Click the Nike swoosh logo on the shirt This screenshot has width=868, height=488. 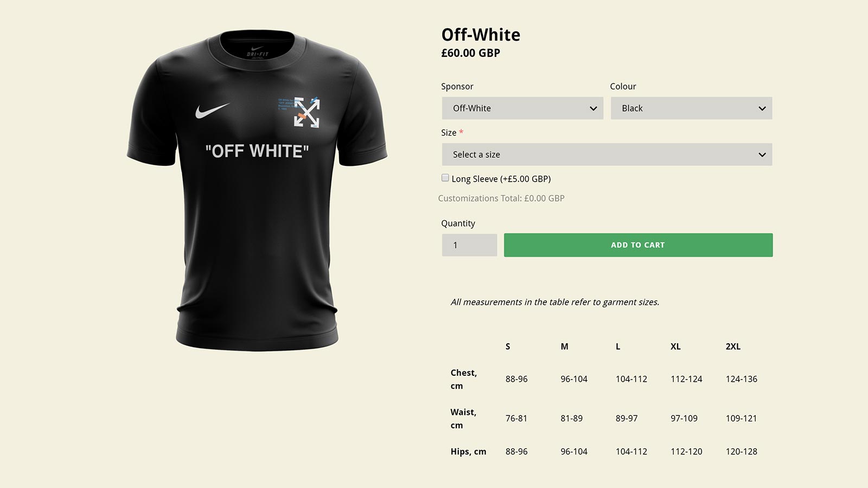click(x=212, y=111)
